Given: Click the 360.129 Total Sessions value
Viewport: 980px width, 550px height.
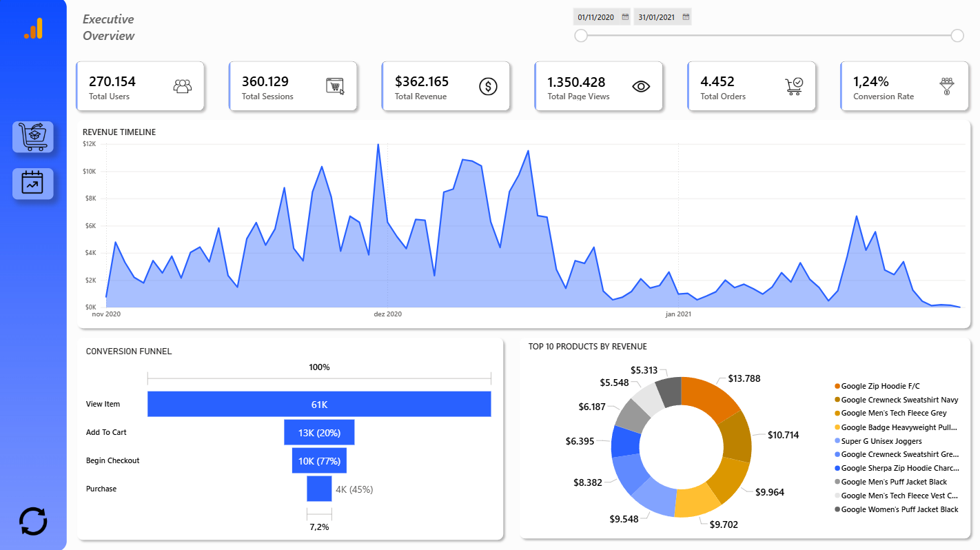Looking at the screenshot, I should (265, 81).
